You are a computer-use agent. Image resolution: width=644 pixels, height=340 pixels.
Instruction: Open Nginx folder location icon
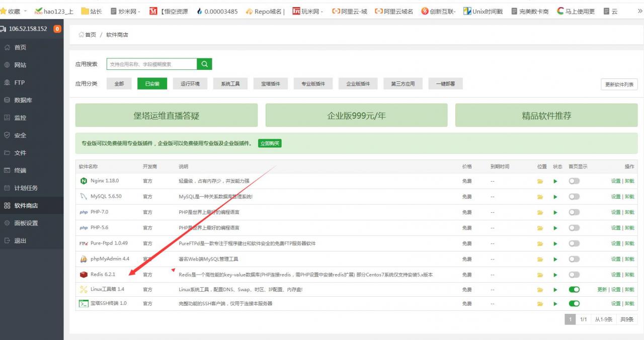coord(540,181)
